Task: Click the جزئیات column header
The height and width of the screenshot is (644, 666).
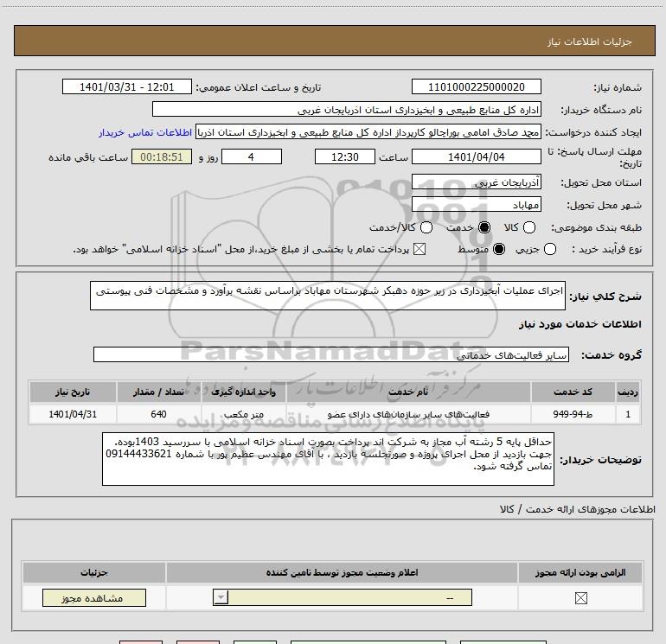Action: pyautogui.click(x=94, y=572)
